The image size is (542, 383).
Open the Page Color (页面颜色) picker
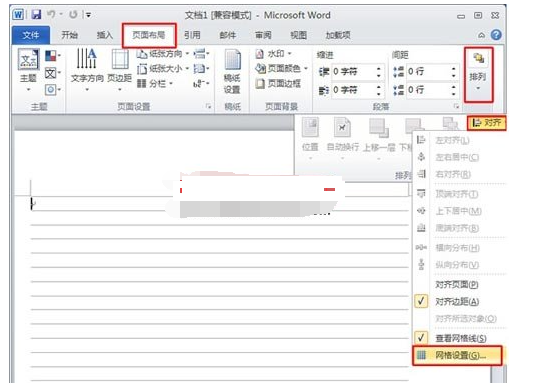point(281,69)
